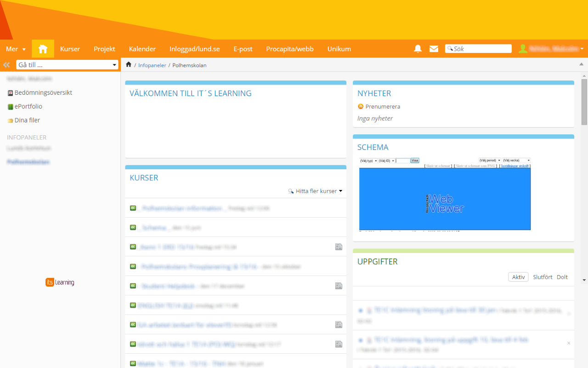The width and height of the screenshot is (588, 368).
Task: Open Bedömningsöversikt in the sidebar
Action: click(x=43, y=92)
